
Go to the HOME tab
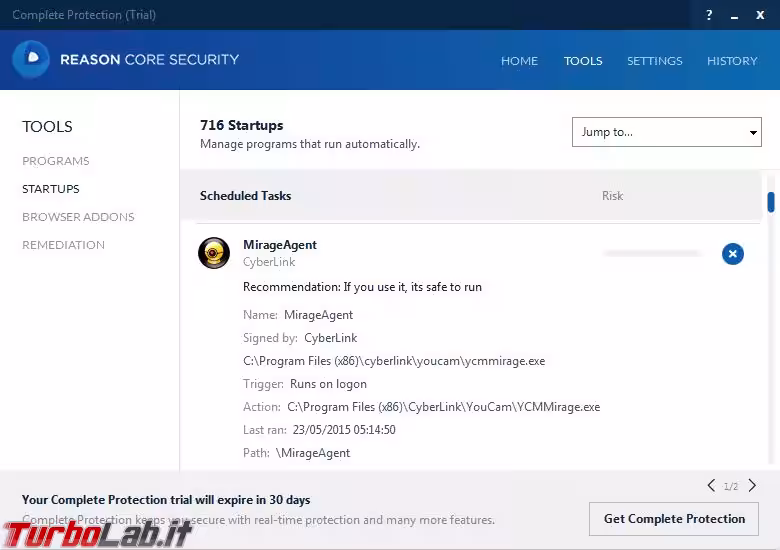pos(519,61)
